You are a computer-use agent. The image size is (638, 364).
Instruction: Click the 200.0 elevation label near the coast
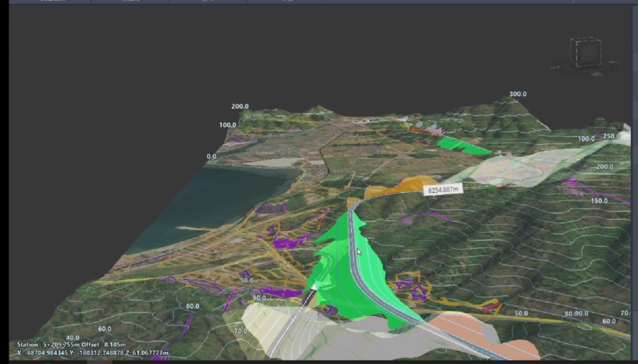[x=240, y=107]
